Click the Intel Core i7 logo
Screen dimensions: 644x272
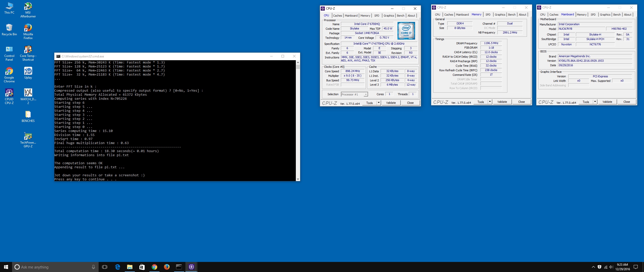406,31
